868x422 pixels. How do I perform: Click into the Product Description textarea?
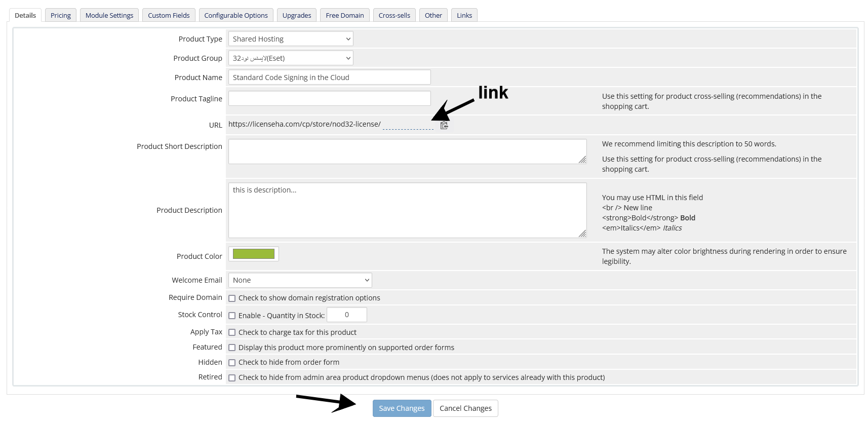tap(408, 210)
